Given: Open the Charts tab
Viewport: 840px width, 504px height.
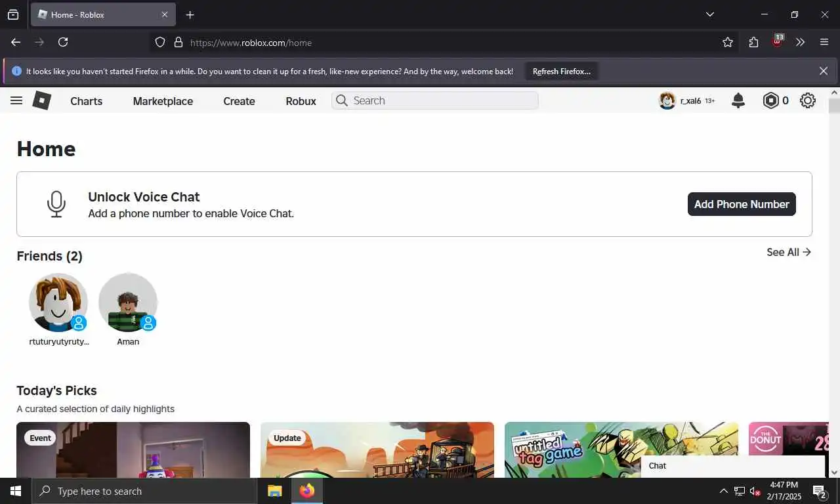Looking at the screenshot, I should pos(87,101).
